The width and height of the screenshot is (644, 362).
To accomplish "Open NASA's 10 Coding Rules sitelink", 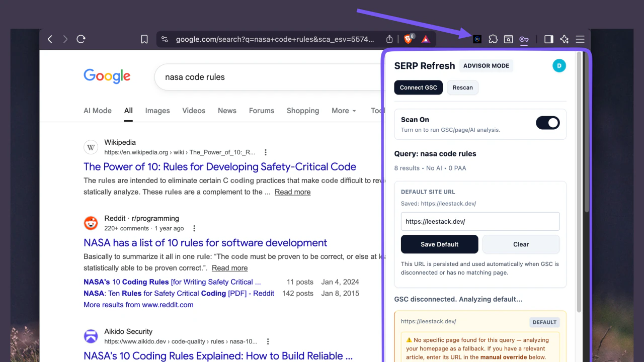I will pos(172,282).
